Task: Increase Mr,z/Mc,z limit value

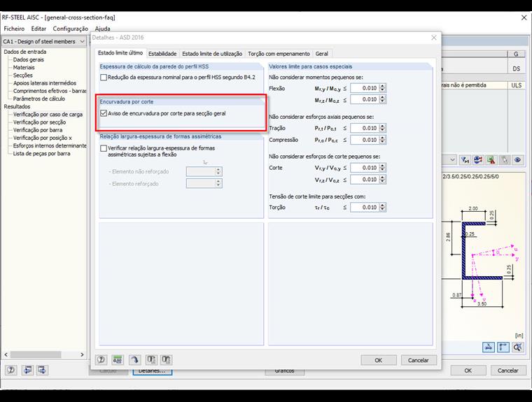Action: pos(382,97)
